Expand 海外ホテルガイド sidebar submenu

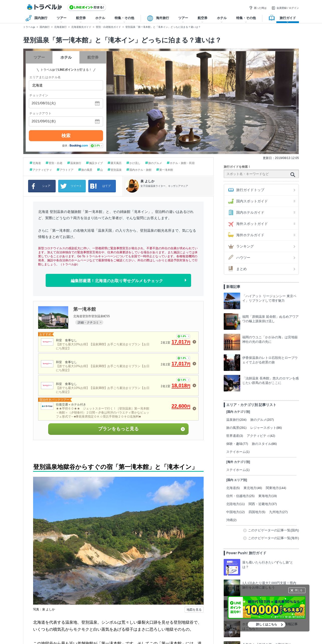(x=294, y=235)
